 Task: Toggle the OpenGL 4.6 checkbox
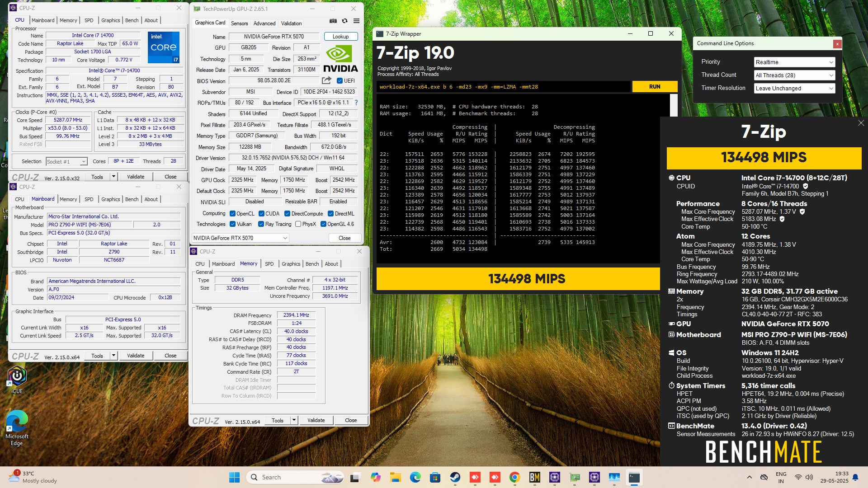[323, 224]
